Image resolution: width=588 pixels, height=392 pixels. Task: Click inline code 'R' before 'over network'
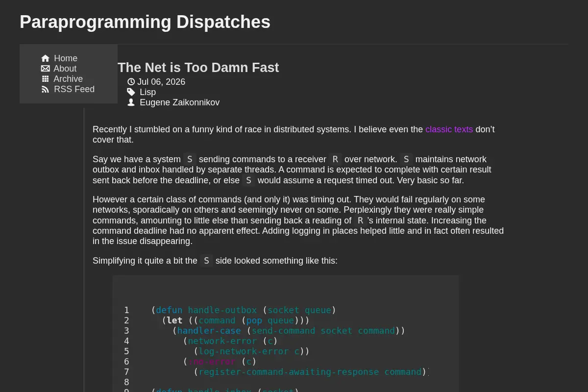pos(335,159)
